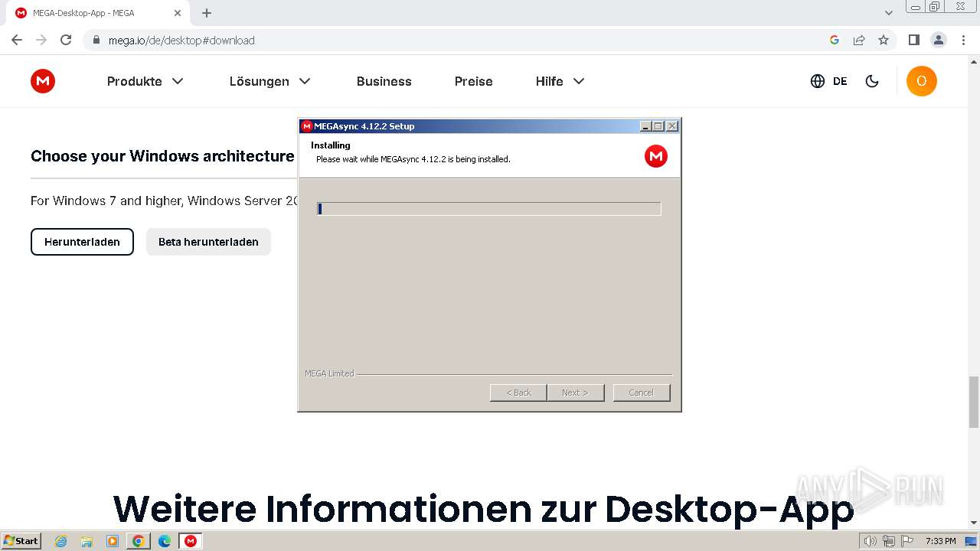Open the language globe selector
Viewport: 980px width, 551px height.
[818, 81]
